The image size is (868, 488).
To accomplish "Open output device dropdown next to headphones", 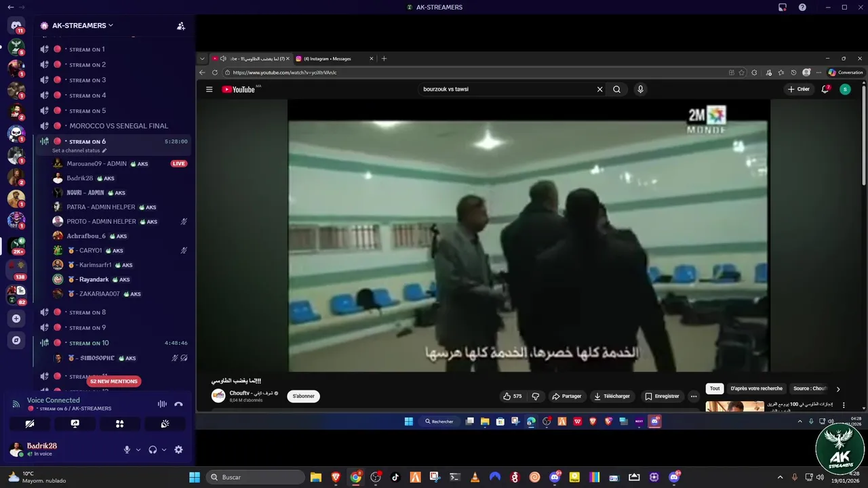I will coord(164,449).
